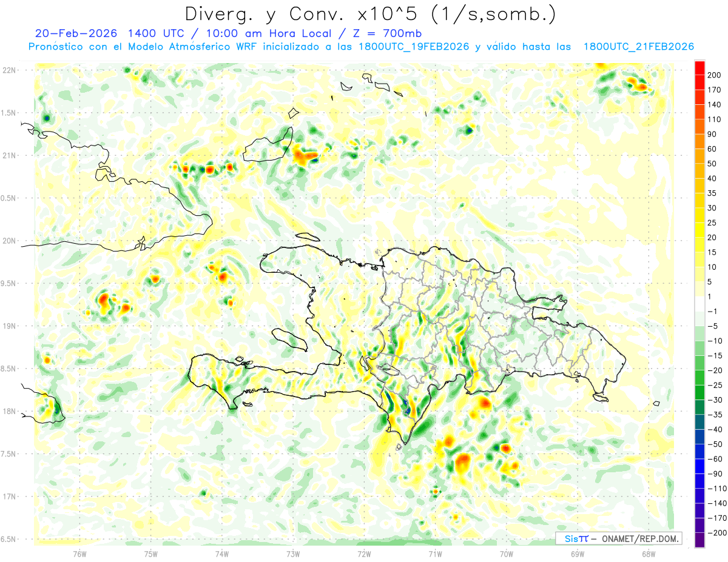Screen dimensions: 728x562
Task: Click the '170' value on the colorbar
Action: pos(715,90)
